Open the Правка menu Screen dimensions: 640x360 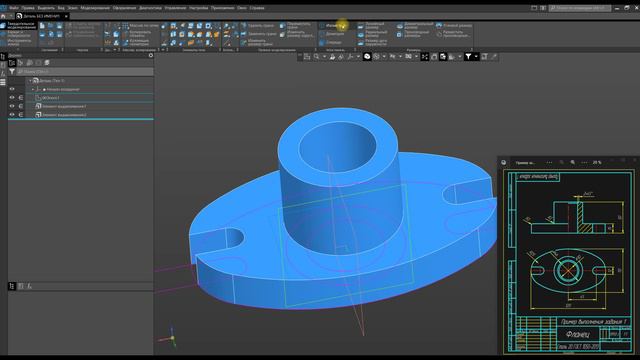click(x=28, y=8)
